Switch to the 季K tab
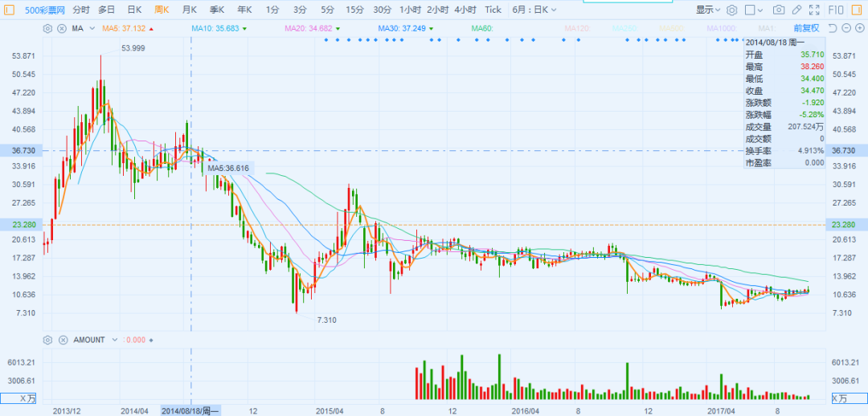Viewport: 868px width, 416px height. click(217, 10)
